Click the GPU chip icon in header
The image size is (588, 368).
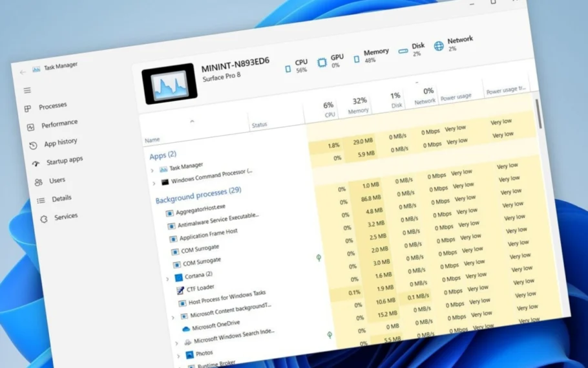pyautogui.click(x=322, y=63)
